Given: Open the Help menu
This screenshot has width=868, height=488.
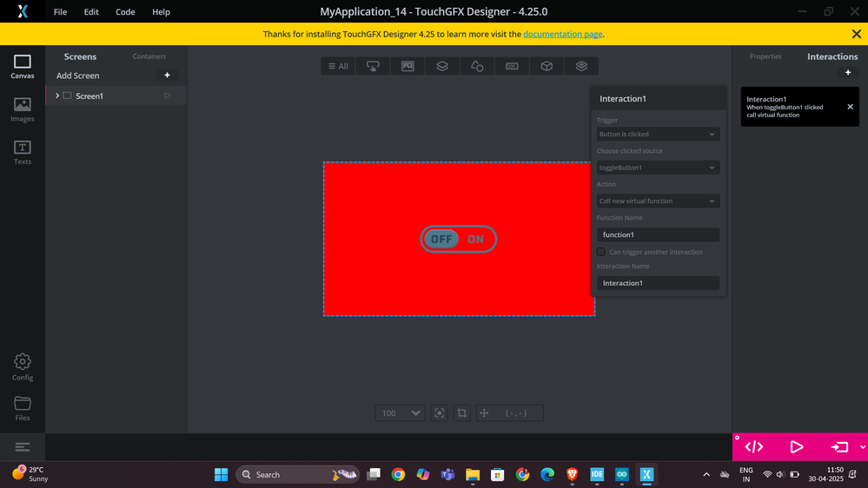Looking at the screenshot, I should [161, 11].
